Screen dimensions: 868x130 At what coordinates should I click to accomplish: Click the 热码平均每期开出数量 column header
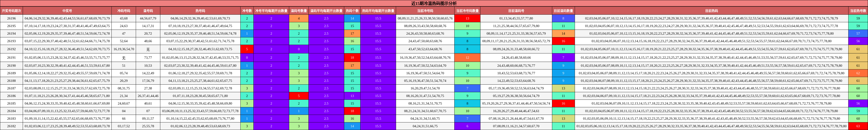pyautogui.click(x=378, y=11)
